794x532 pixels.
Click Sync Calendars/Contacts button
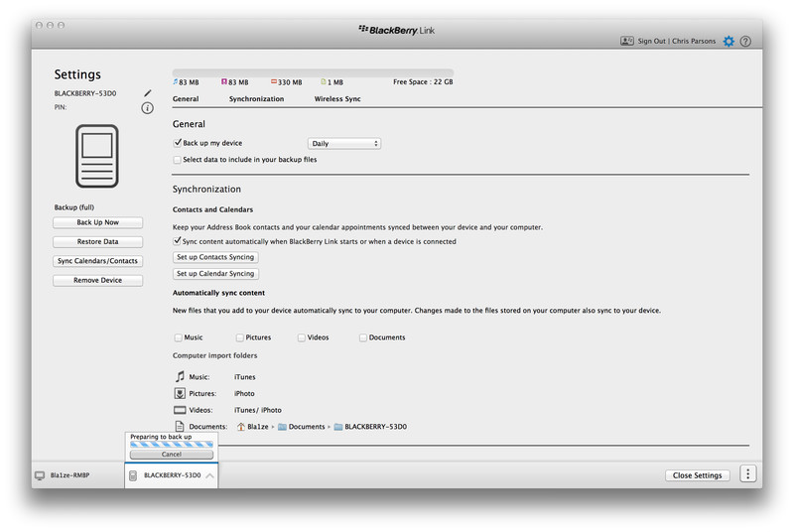click(97, 261)
